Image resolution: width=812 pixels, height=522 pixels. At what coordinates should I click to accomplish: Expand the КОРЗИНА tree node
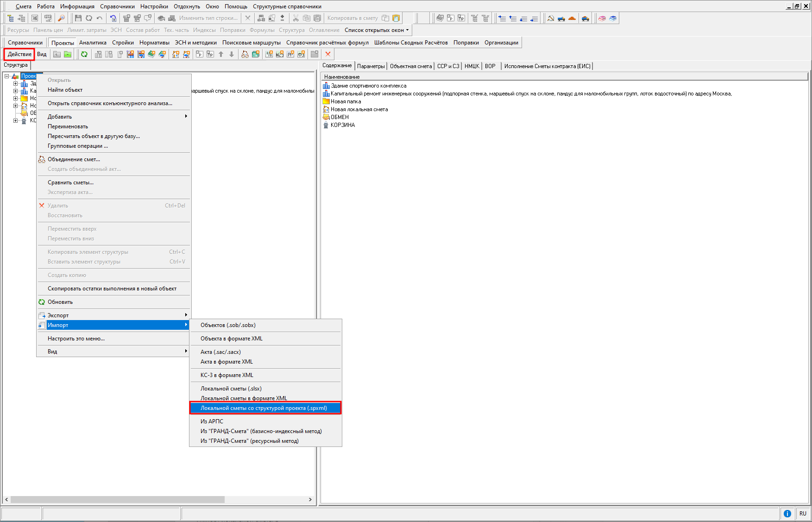(15, 120)
